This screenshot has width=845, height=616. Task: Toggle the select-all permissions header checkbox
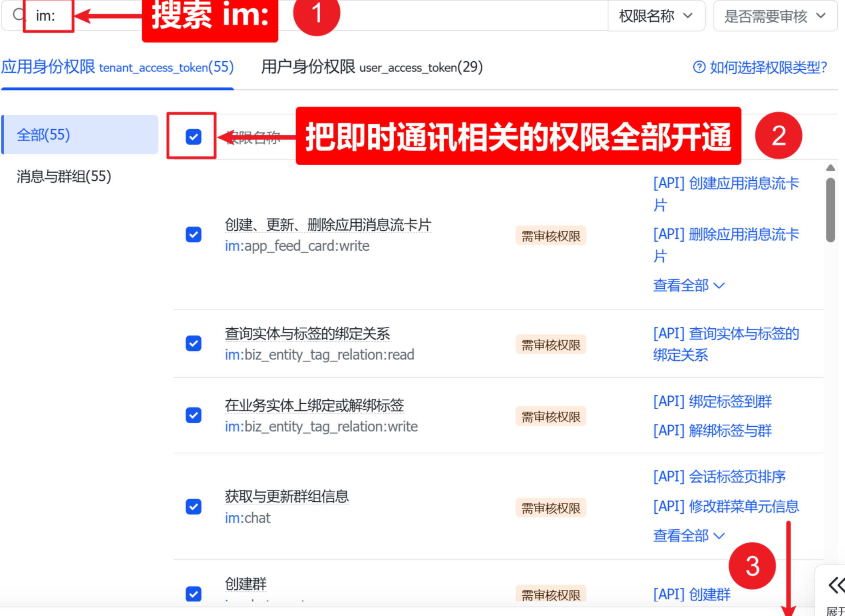[192, 136]
